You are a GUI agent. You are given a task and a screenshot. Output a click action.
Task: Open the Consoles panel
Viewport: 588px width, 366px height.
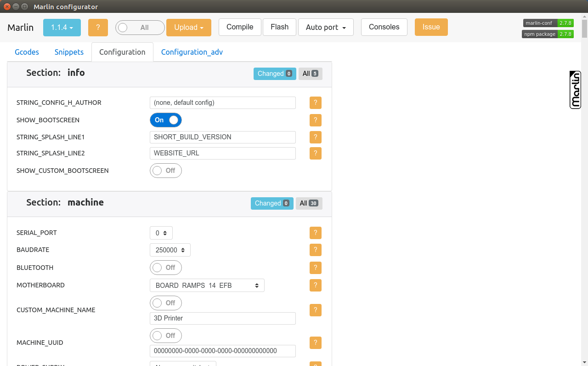click(x=384, y=27)
